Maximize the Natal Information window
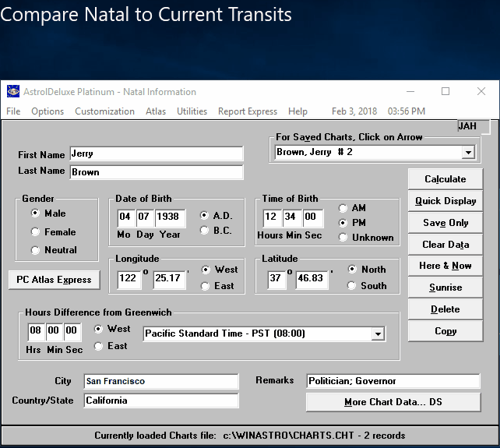This screenshot has width=500, height=448. pos(445,92)
